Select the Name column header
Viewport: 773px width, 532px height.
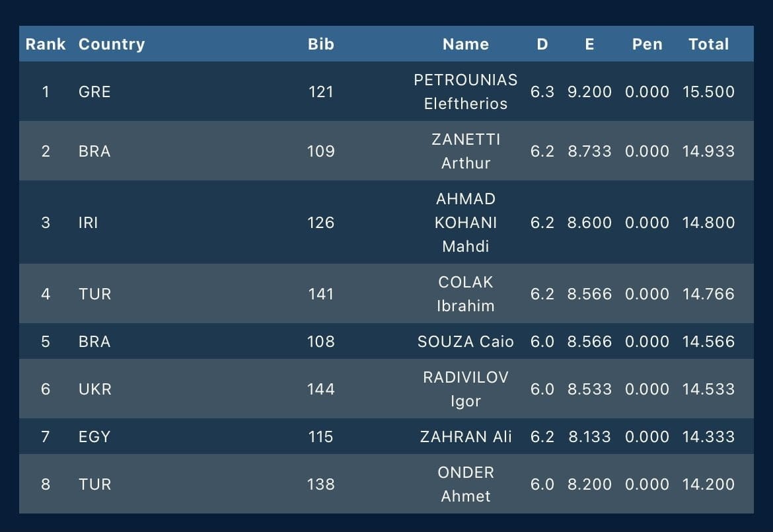[466, 44]
